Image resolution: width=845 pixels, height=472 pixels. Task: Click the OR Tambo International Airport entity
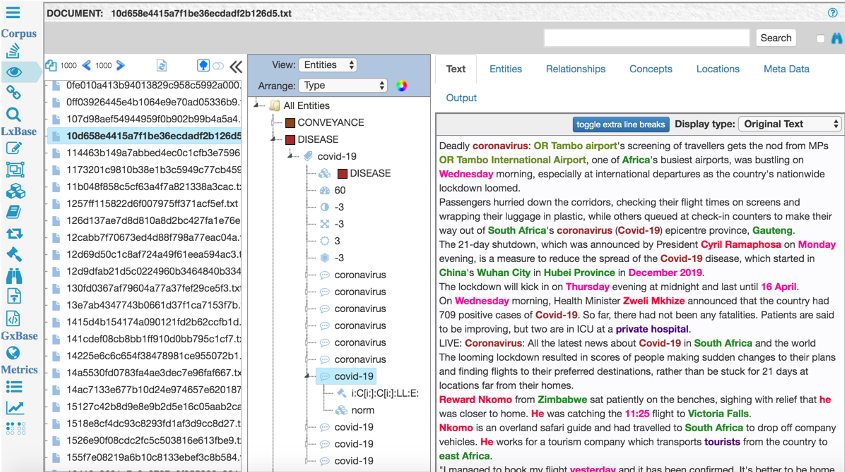pos(512,160)
